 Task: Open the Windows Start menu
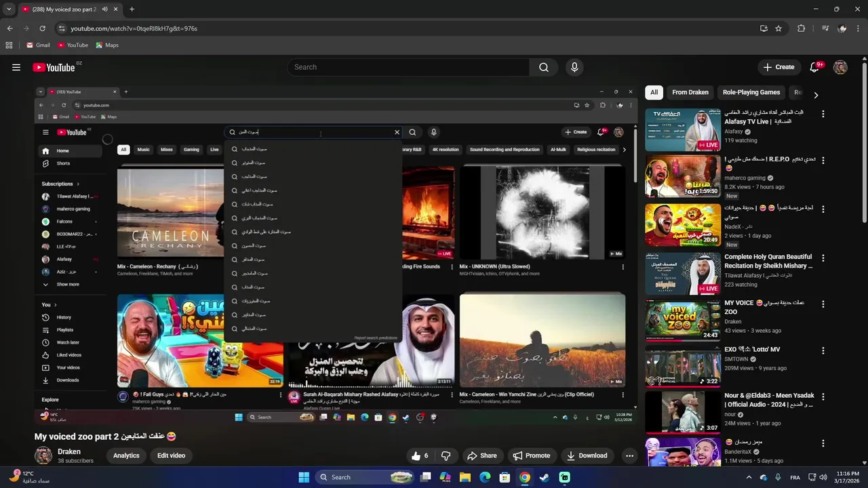pos(304,477)
